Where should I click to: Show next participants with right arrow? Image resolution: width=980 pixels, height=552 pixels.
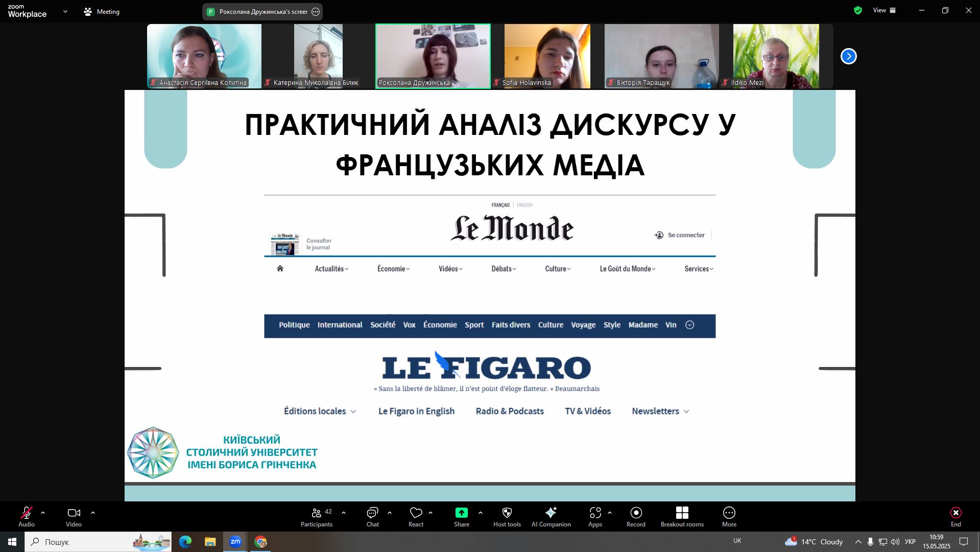(848, 56)
